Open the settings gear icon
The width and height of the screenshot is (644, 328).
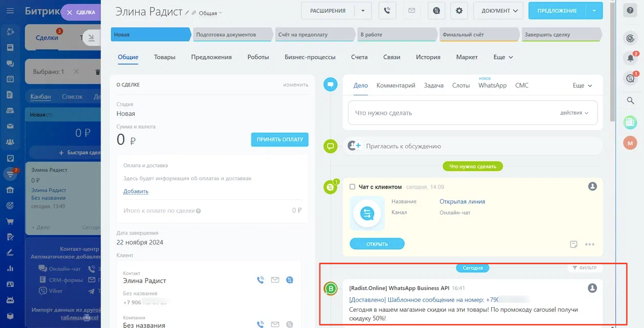pyautogui.click(x=459, y=11)
